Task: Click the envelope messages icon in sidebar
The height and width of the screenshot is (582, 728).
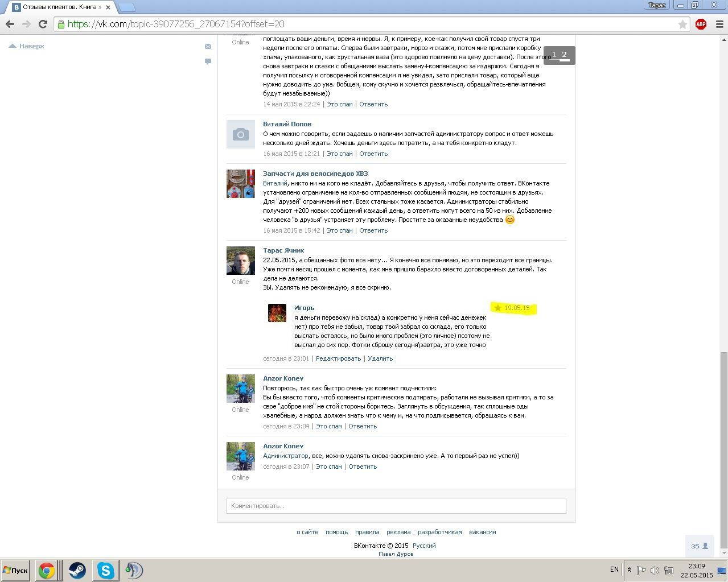Action: pyautogui.click(x=208, y=46)
